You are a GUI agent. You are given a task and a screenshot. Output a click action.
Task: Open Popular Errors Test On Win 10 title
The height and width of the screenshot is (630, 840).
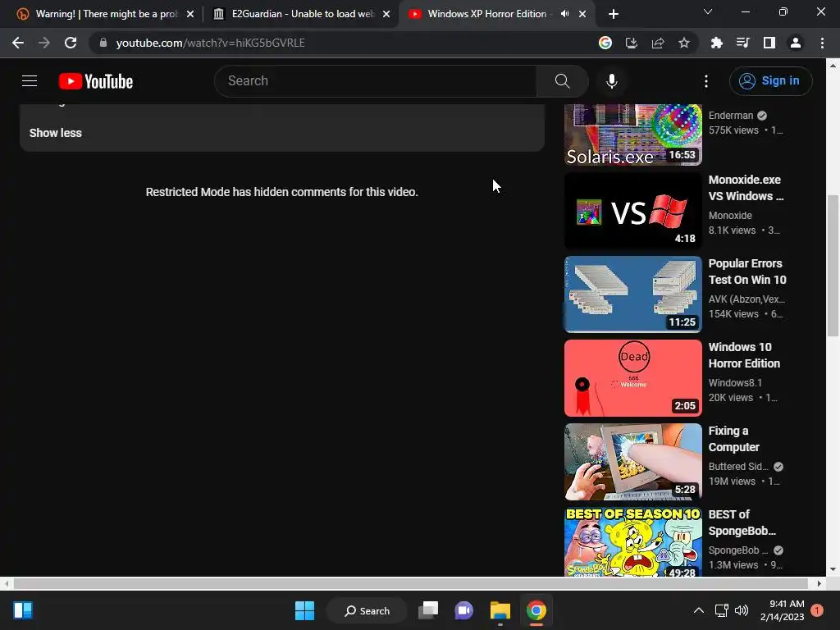pyautogui.click(x=747, y=272)
